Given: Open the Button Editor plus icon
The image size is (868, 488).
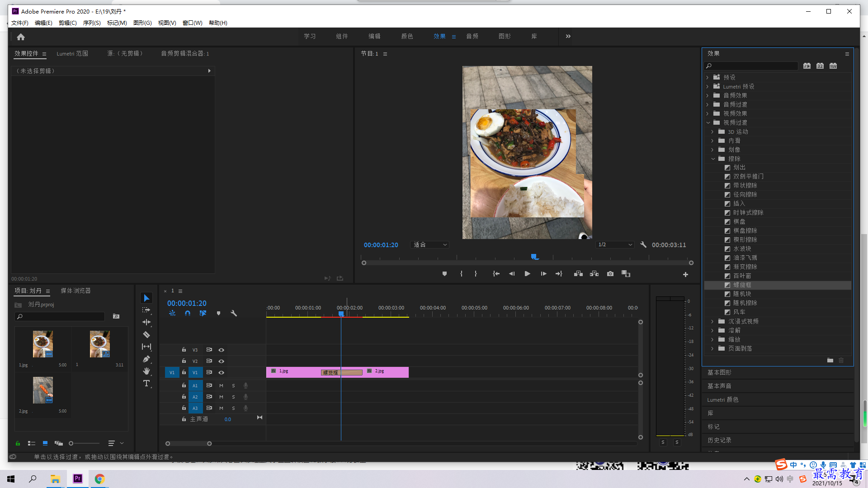Looking at the screenshot, I should click(685, 275).
